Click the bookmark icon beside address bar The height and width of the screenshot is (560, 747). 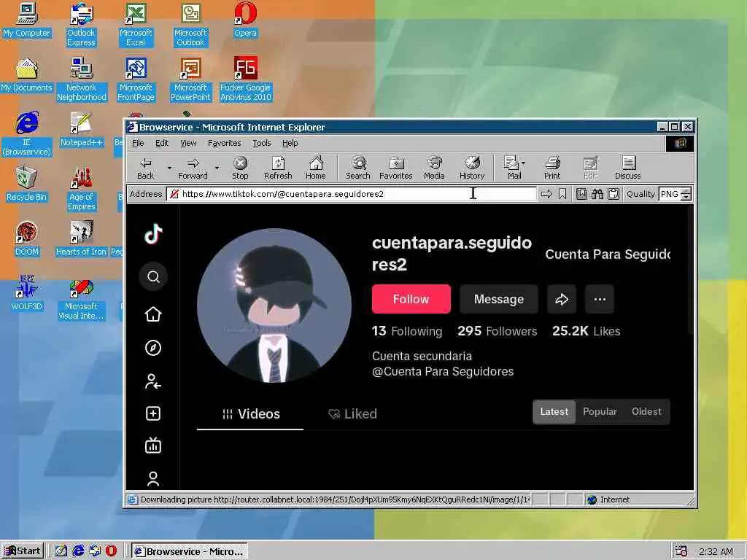(562, 194)
